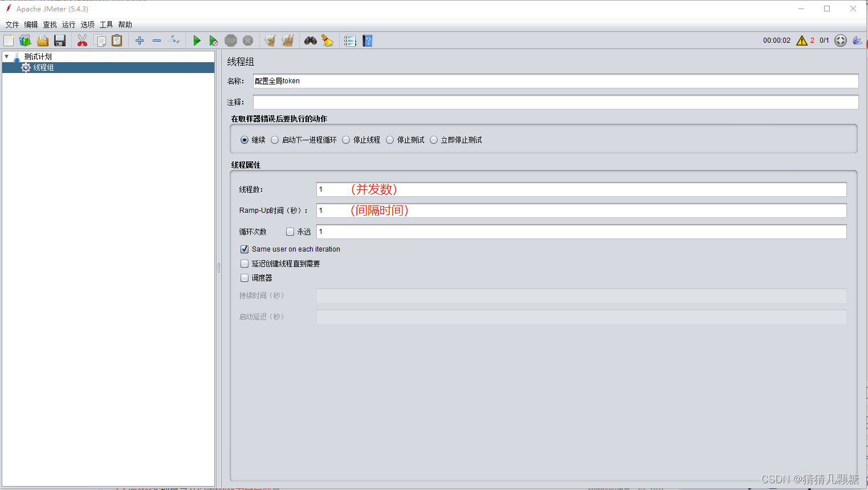This screenshot has width=868, height=490.
Task: Close the JMeter window
Action: pos(853,9)
